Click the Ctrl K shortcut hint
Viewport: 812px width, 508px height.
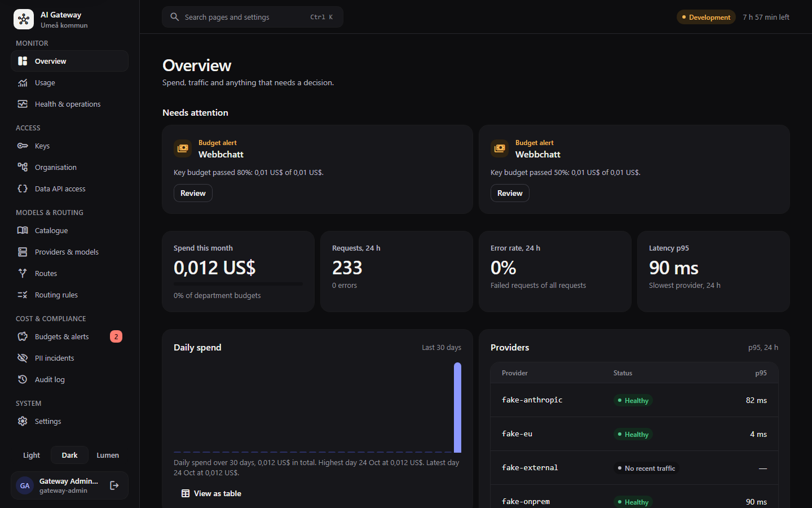321,17
